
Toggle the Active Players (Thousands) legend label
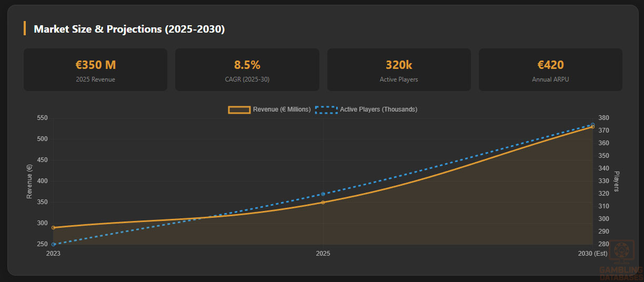(378, 109)
